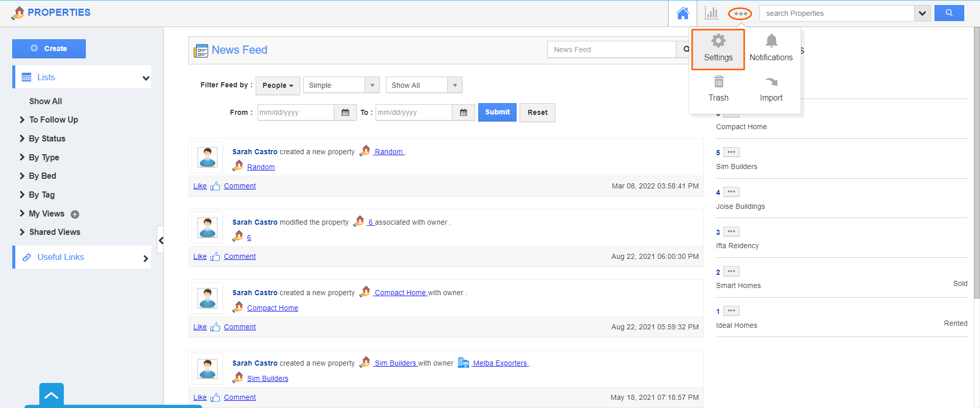The height and width of the screenshot is (408, 980).
Task: Click Sarah Castro avatar on Random post
Action: pos(207,157)
